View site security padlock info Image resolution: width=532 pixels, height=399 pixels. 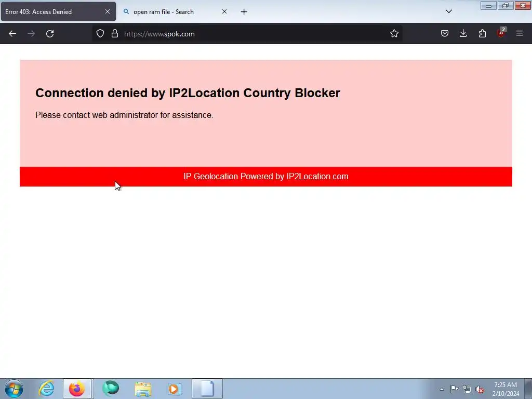[115, 34]
